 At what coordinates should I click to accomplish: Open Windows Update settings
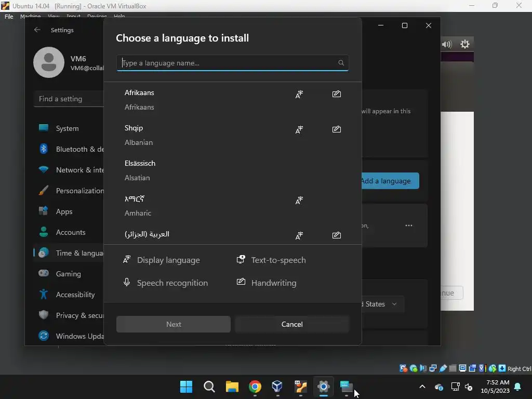tap(69, 336)
